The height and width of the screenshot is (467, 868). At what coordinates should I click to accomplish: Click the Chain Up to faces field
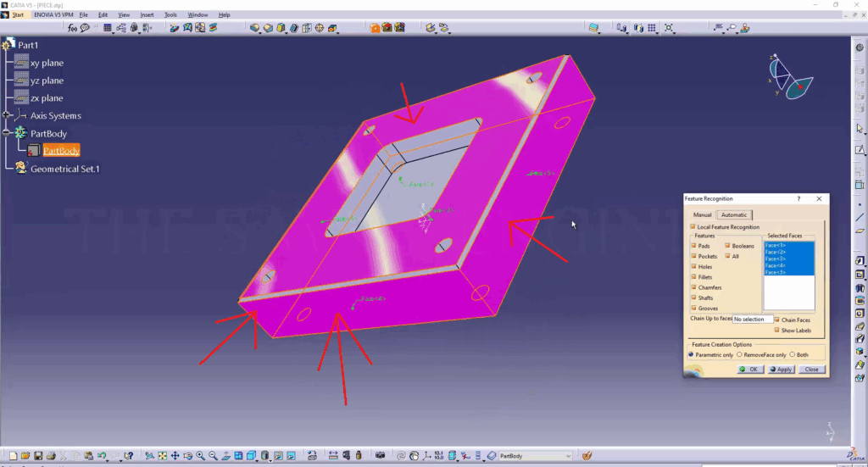pos(753,320)
